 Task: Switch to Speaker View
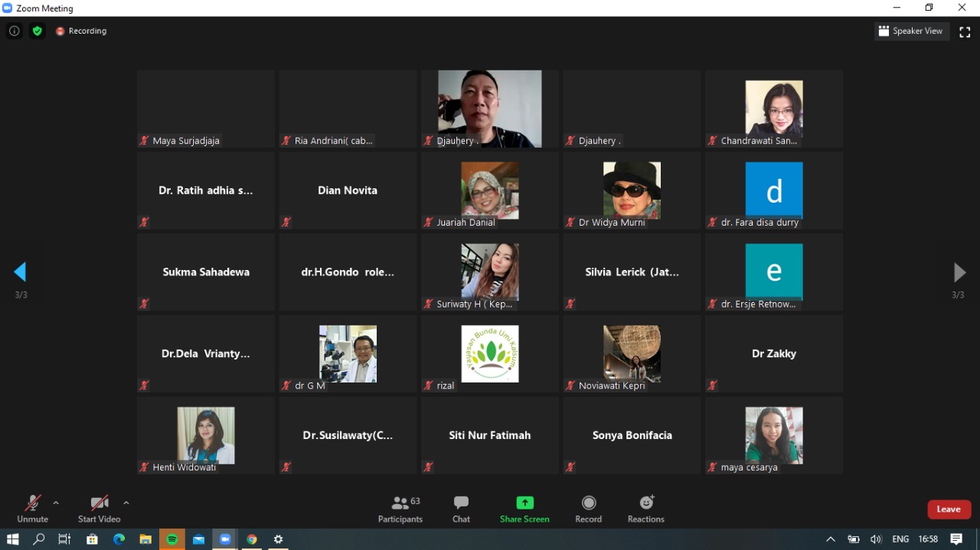pyautogui.click(x=911, y=31)
